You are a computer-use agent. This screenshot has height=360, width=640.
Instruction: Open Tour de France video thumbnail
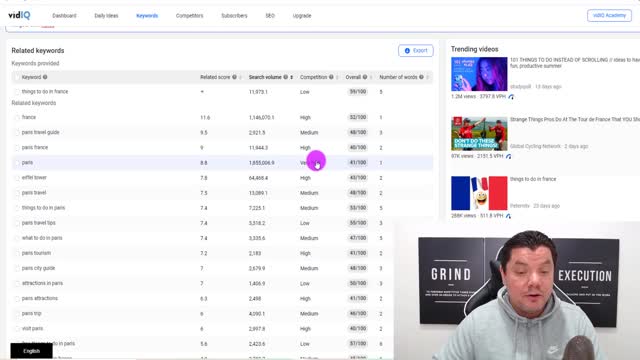[479, 133]
